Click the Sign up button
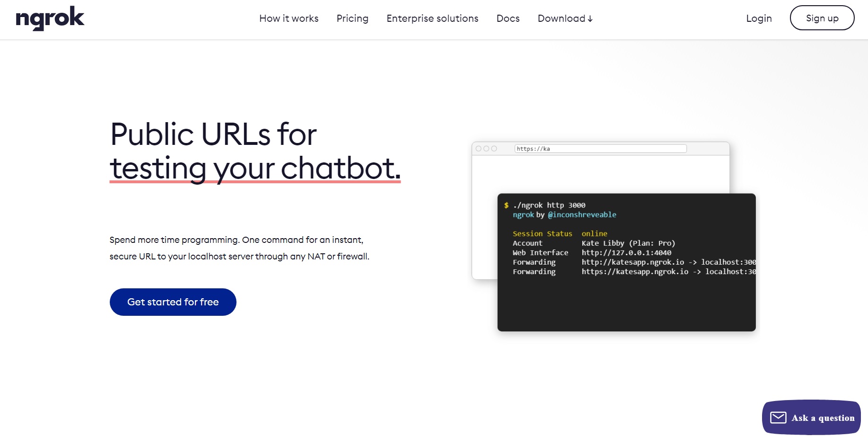The height and width of the screenshot is (437, 868). [x=822, y=18]
